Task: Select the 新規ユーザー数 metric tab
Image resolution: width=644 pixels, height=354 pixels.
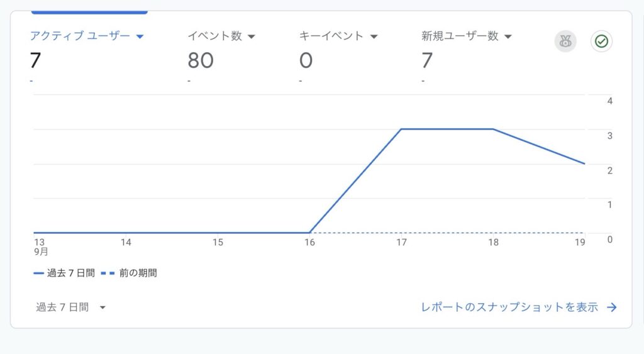Action: tap(460, 36)
